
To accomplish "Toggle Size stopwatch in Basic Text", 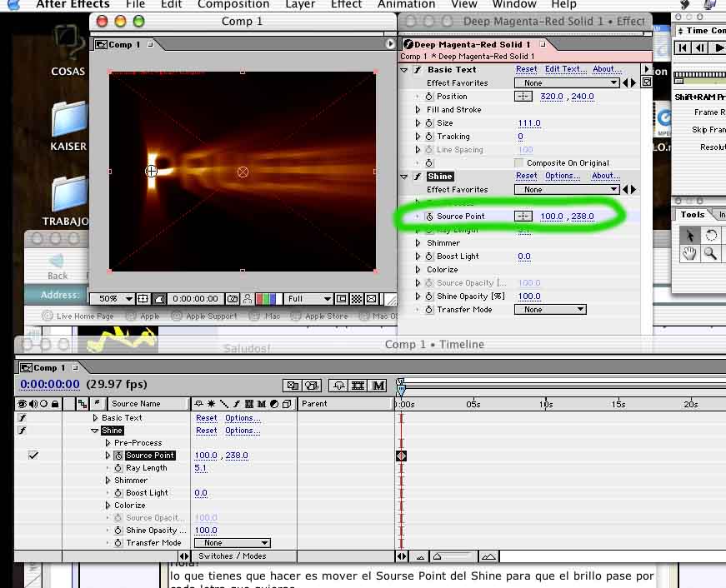I will 428,123.
